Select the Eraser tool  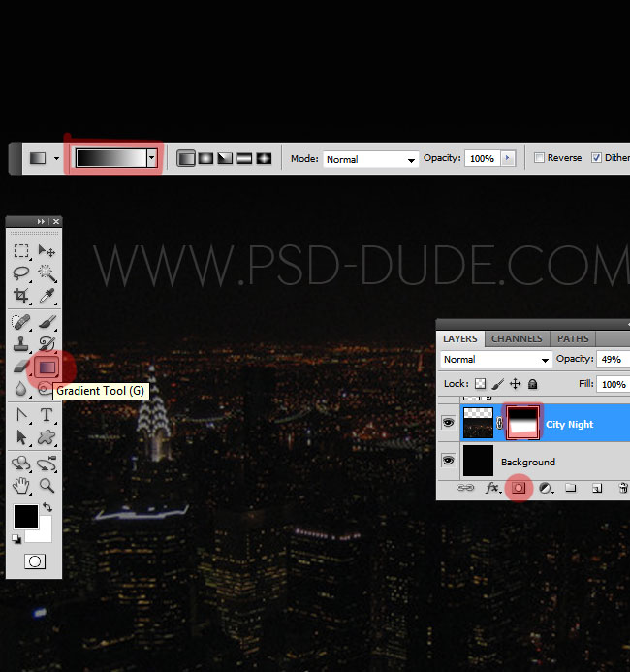click(21, 367)
